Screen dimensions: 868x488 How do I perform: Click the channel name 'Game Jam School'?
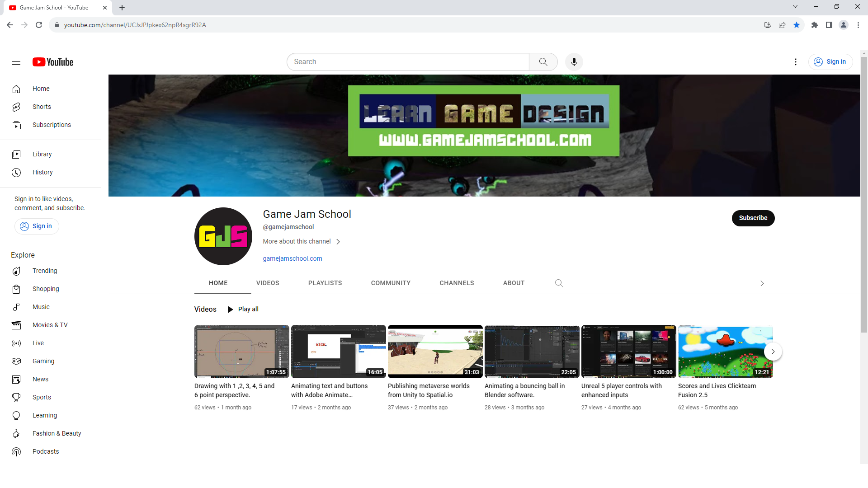coord(307,214)
